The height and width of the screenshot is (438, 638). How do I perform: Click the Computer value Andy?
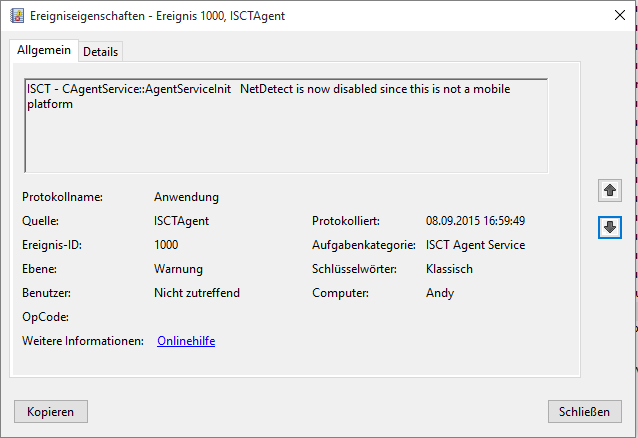(440, 293)
